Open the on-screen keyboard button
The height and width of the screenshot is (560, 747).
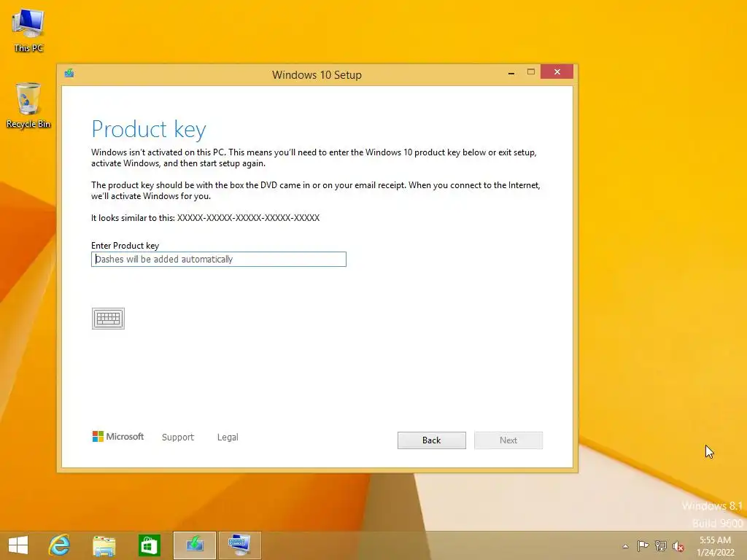tap(108, 319)
